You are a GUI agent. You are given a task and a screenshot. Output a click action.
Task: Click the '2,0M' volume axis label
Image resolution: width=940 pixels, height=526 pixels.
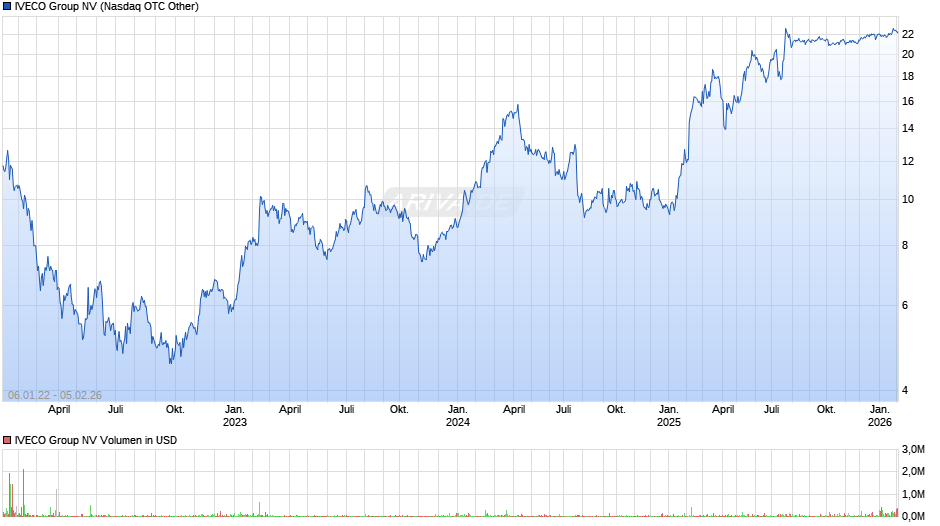(x=913, y=471)
